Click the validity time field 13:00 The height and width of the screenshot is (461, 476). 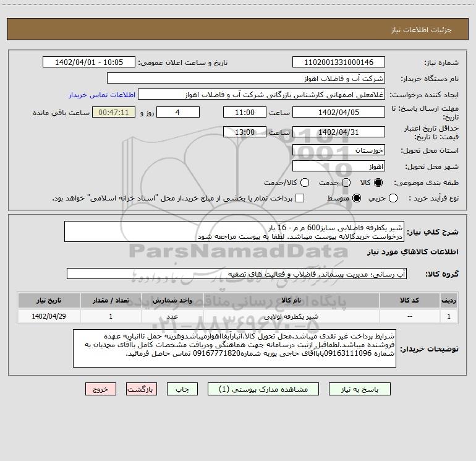245,132
